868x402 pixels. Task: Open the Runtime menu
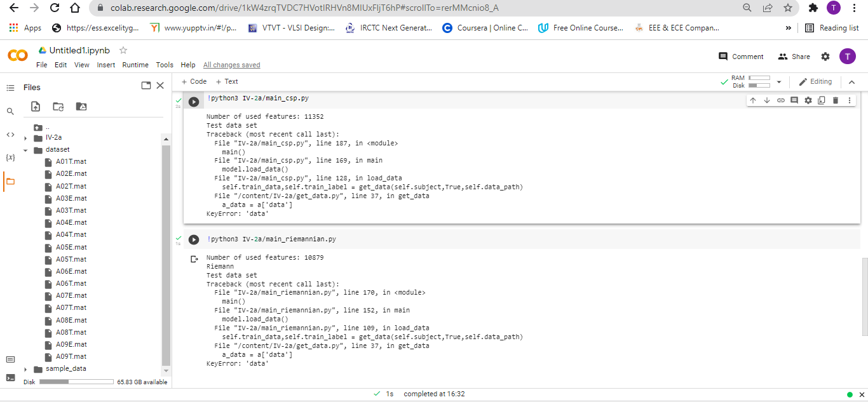point(135,64)
